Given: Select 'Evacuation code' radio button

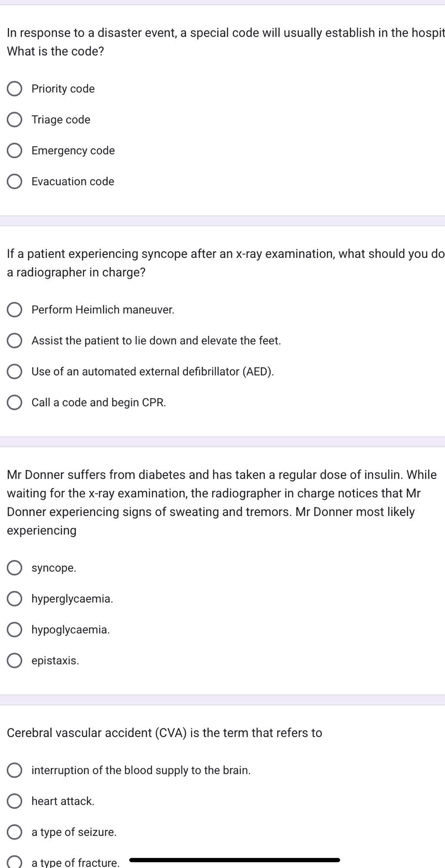Looking at the screenshot, I should (x=15, y=181).
